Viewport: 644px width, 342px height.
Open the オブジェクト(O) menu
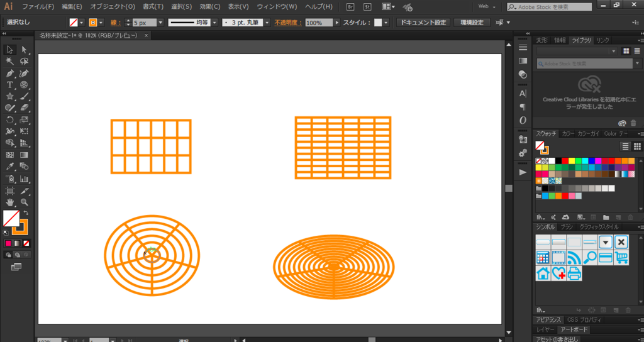pos(113,6)
